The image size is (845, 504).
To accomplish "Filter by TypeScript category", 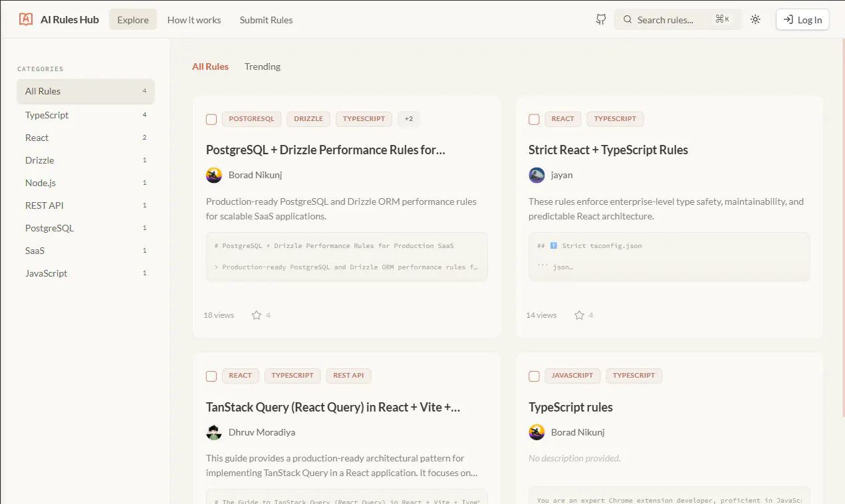I will pos(86,115).
